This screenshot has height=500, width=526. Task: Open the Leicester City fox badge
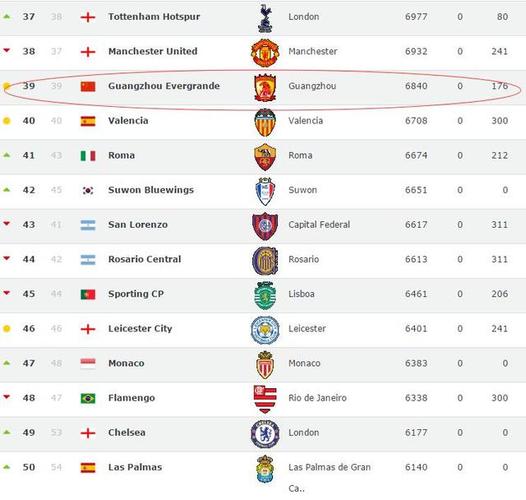click(x=265, y=330)
